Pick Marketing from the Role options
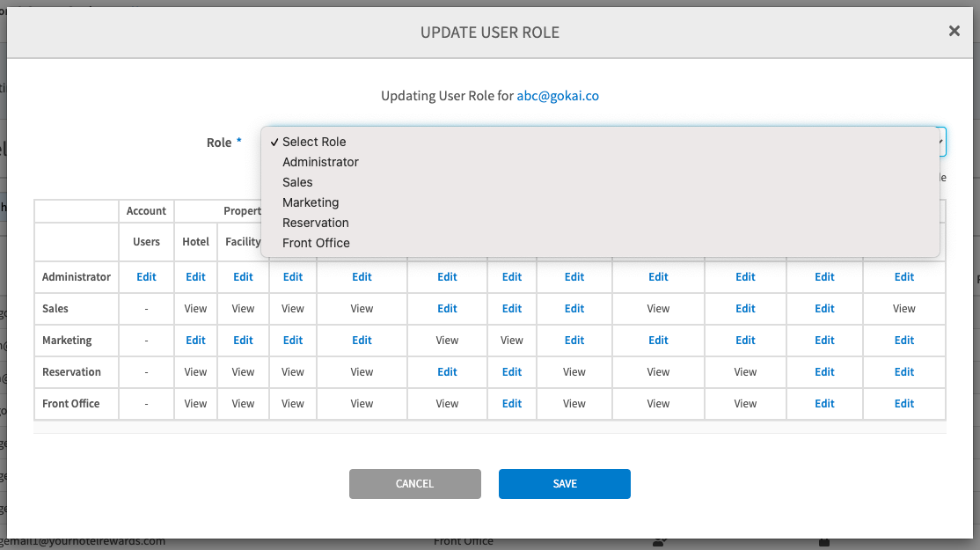The image size is (980, 550). tap(311, 202)
